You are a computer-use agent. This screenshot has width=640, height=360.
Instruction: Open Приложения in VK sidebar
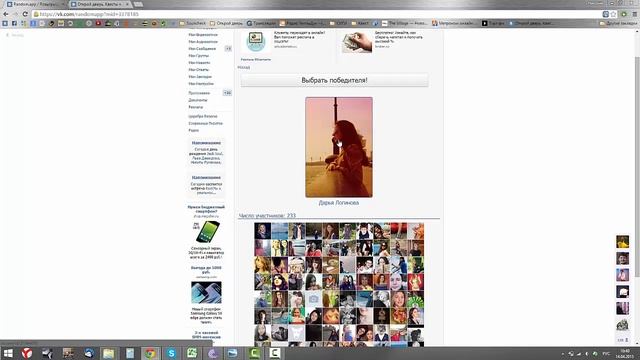pos(199,93)
